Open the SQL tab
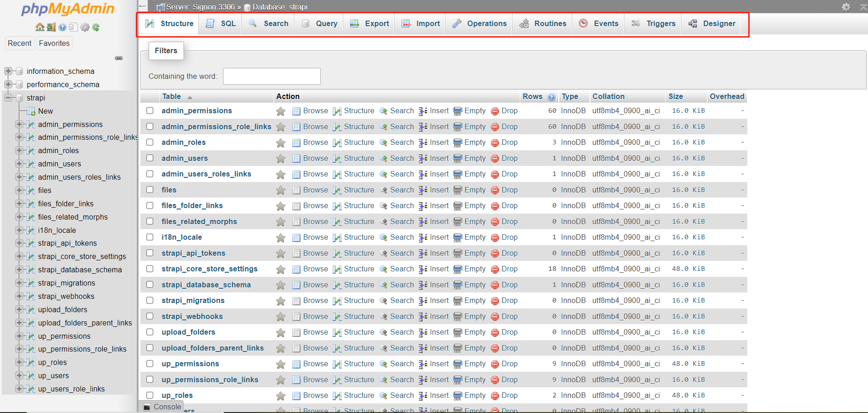 (221, 23)
